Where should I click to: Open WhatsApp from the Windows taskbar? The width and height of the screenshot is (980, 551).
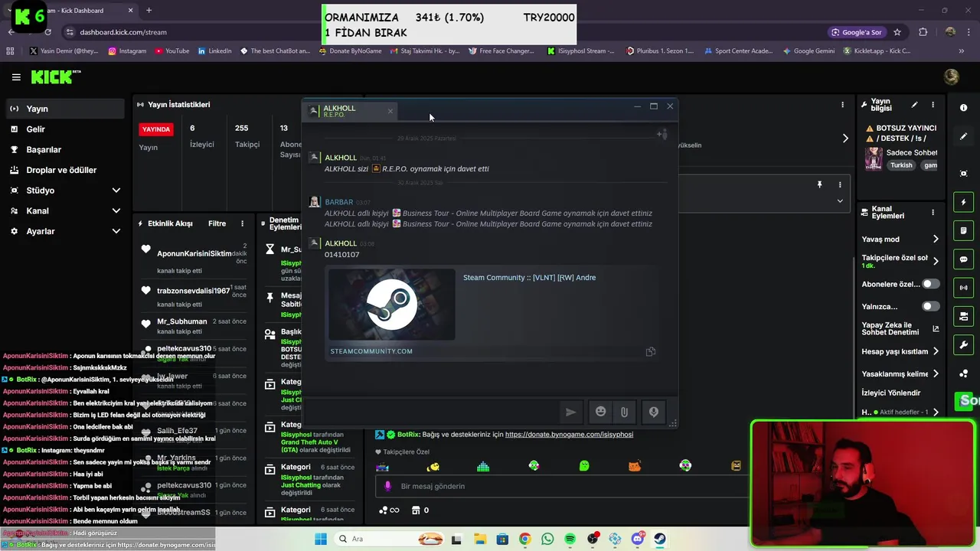coord(547,539)
